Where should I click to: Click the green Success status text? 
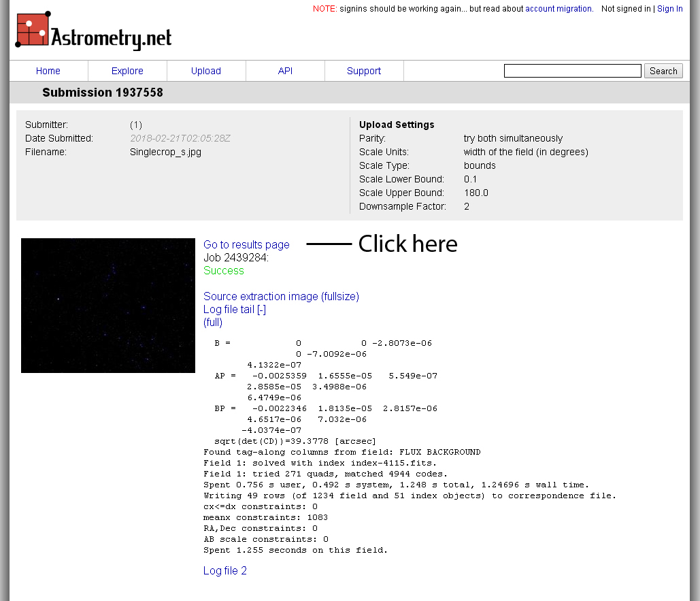coord(224,271)
